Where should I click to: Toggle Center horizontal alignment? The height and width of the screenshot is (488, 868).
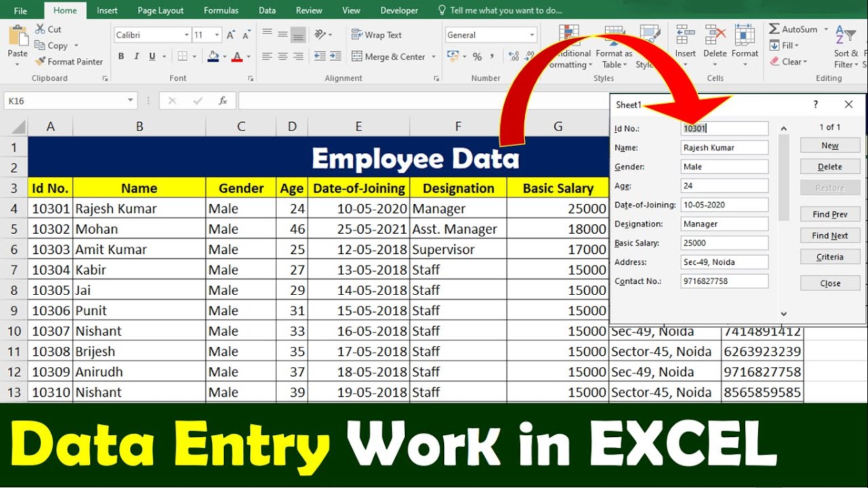[x=283, y=57]
